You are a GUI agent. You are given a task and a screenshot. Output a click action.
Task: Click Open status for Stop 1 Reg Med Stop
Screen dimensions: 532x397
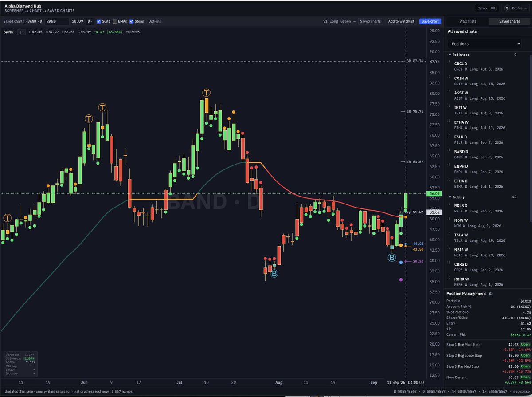click(525, 344)
